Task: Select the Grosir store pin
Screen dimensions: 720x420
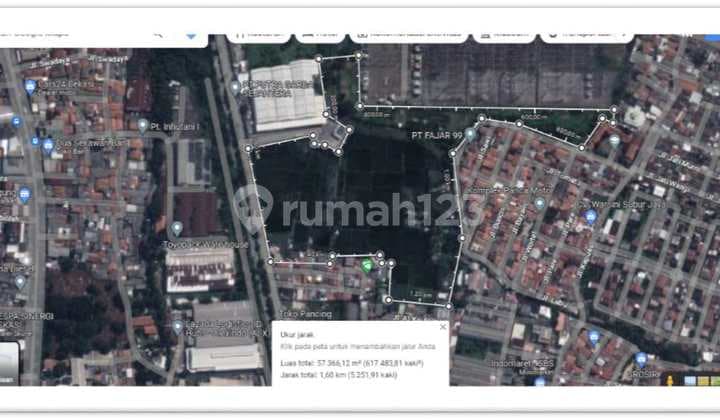Action: coord(641,359)
